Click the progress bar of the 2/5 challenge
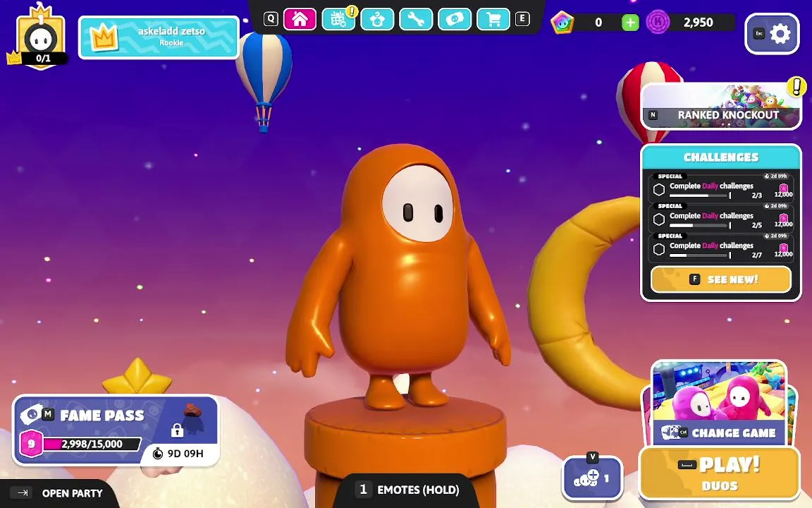The image size is (812, 508). [x=700, y=226]
